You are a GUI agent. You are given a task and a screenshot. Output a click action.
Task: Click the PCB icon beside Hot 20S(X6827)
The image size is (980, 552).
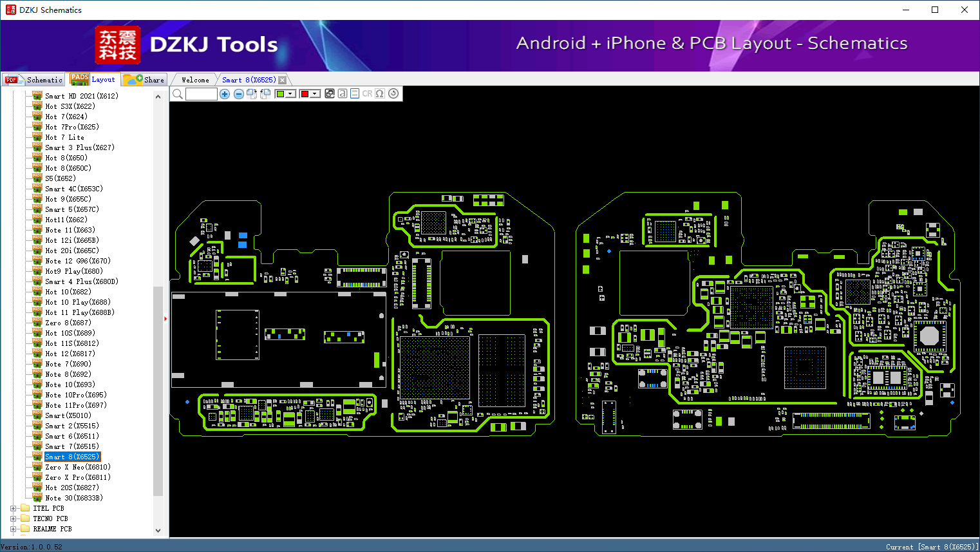pyautogui.click(x=37, y=488)
